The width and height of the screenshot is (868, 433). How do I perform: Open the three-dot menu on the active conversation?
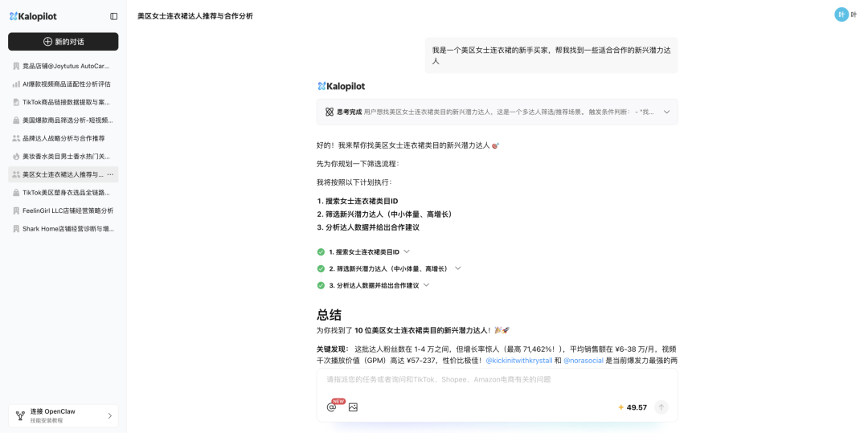(x=110, y=174)
